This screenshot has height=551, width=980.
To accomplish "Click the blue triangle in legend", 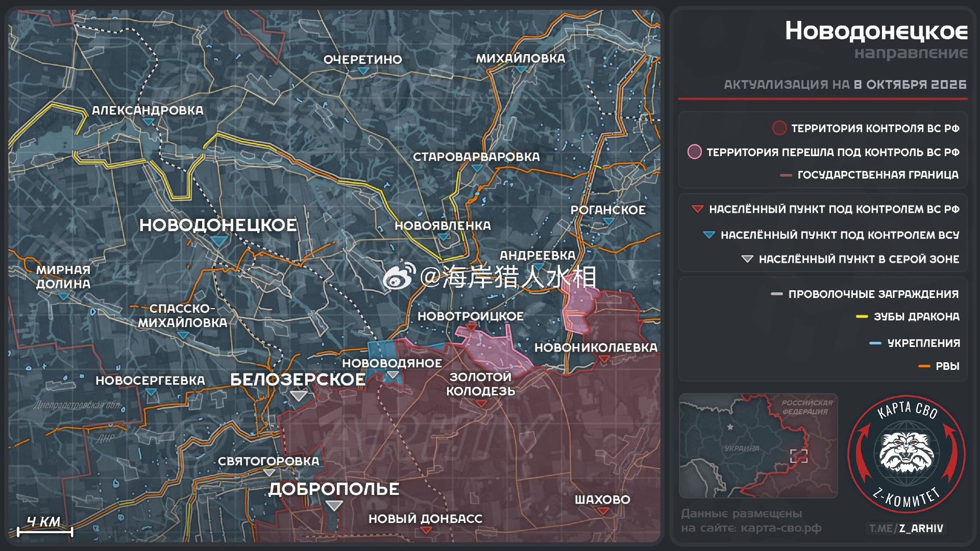I will tap(709, 235).
